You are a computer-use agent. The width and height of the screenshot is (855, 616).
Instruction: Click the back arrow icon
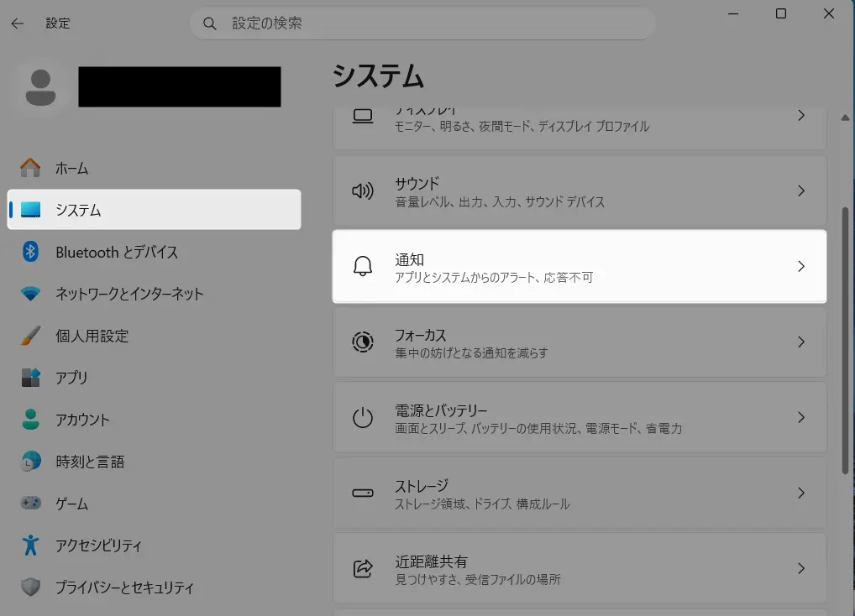coord(18,23)
